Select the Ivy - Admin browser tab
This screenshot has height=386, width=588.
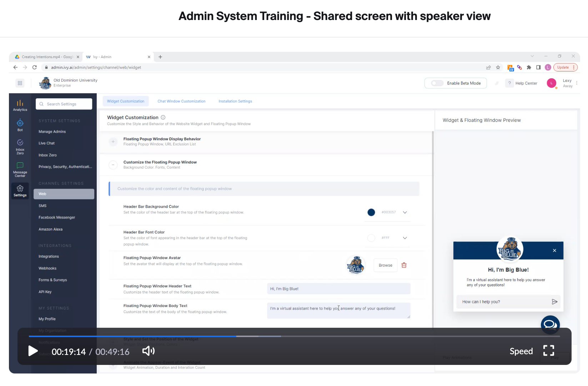click(x=118, y=57)
